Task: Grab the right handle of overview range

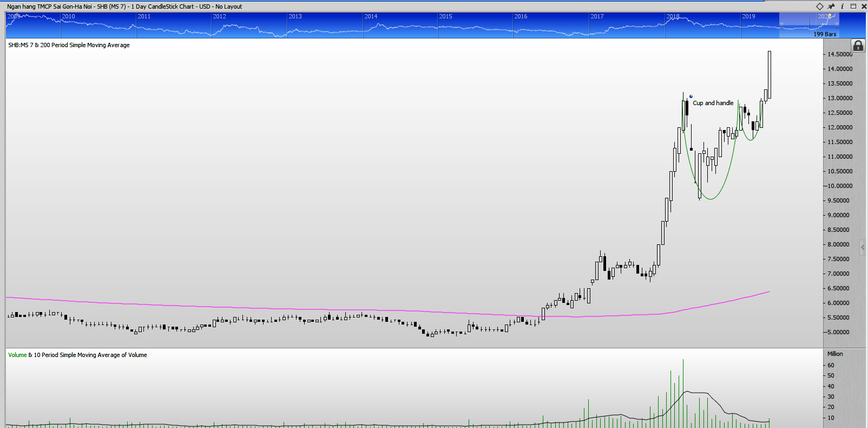Action: click(x=837, y=24)
